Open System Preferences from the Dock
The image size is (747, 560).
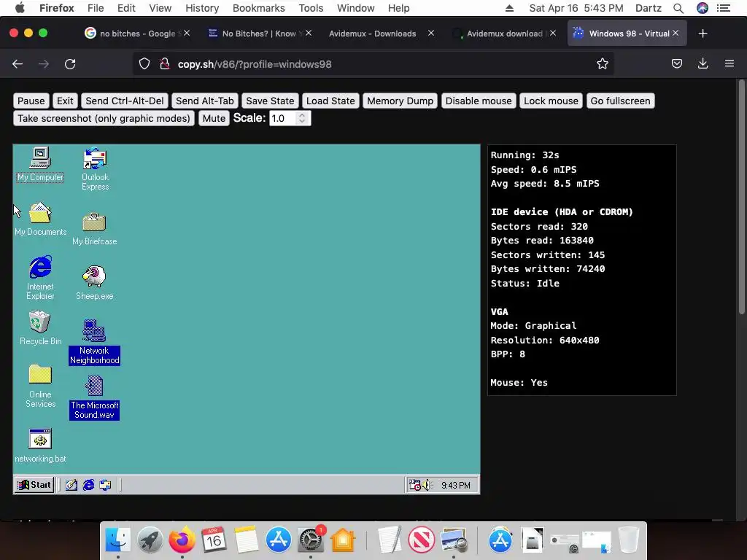point(311,540)
